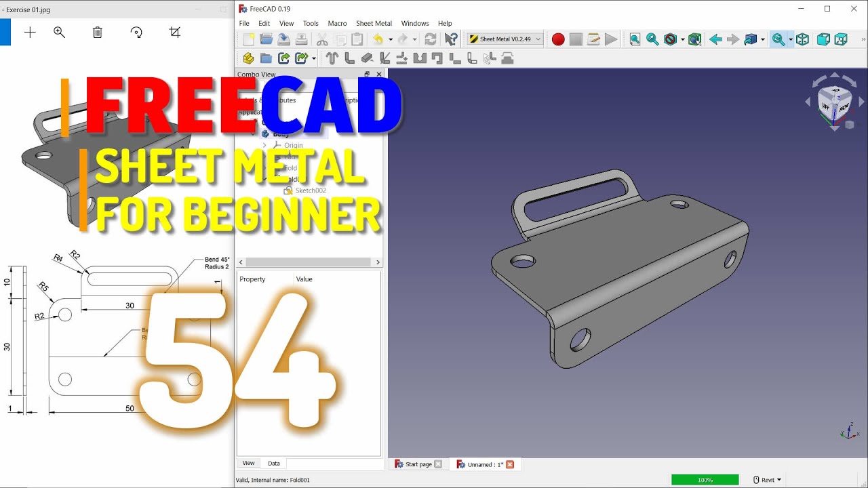Open the make link dropdown arrow

pos(313,58)
